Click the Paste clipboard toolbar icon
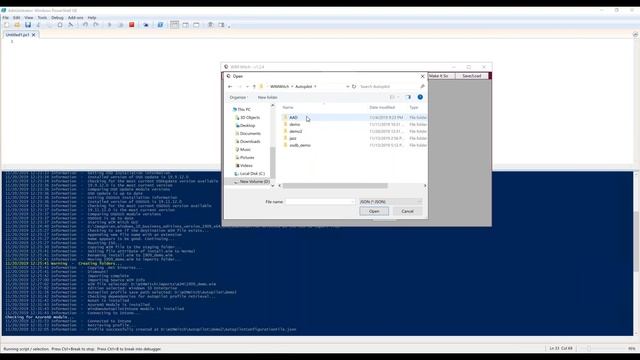640x360 pixels. (60, 25)
